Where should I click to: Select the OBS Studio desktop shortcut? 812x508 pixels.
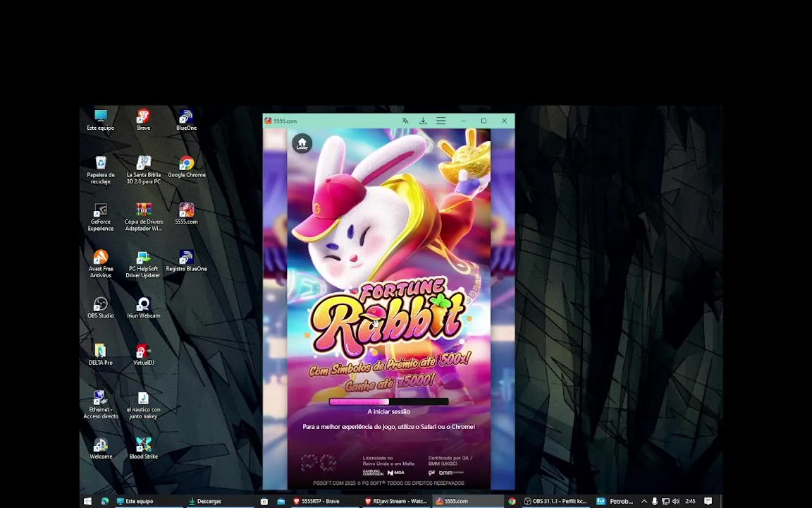[101, 308]
